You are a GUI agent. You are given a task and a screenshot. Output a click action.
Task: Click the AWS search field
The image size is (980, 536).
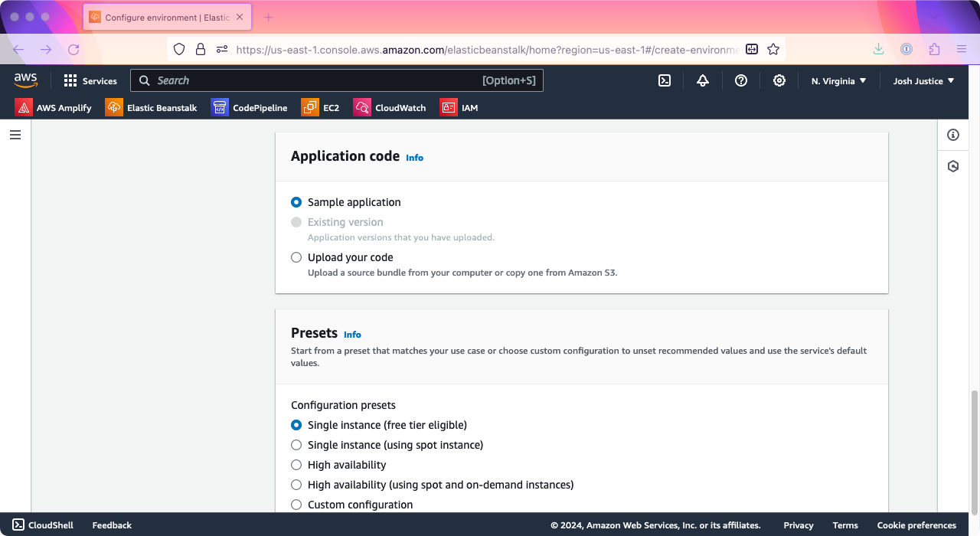click(337, 80)
